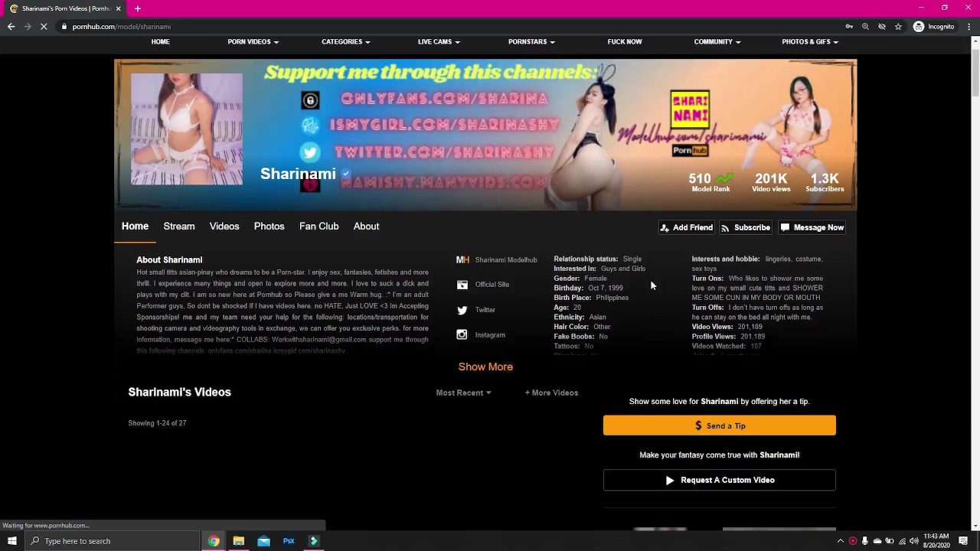
Task: Click the profile avatar thumbnail
Action: click(187, 129)
